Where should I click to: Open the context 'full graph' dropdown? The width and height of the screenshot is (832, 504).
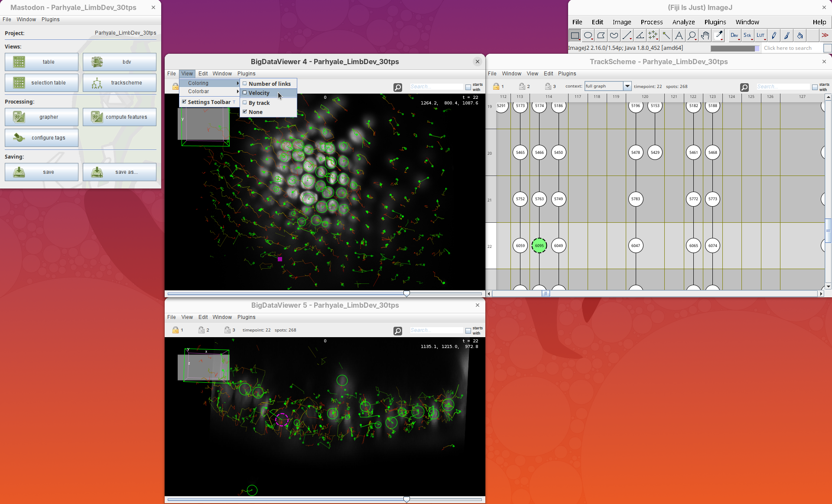click(627, 86)
